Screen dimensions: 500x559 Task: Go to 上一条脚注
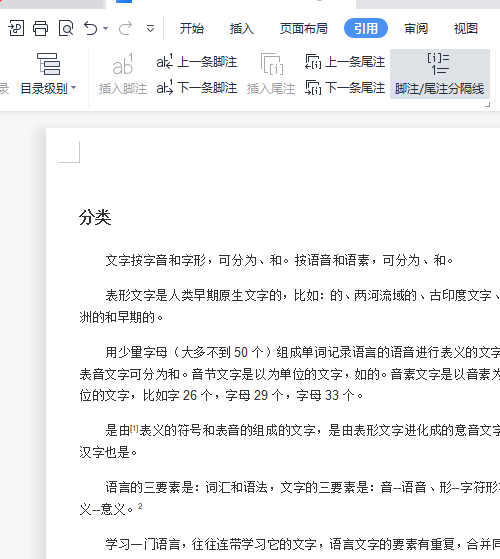pyautogui.click(x=197, y=62)
